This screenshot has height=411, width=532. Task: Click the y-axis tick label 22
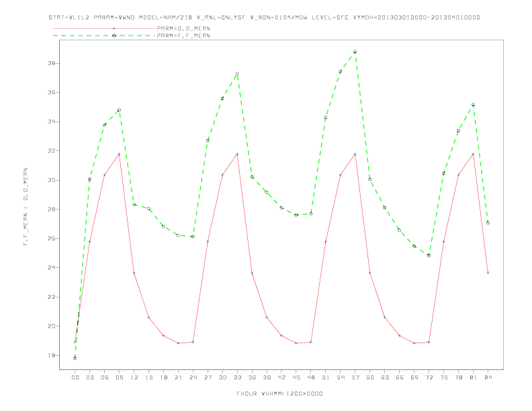click(52, 297)
